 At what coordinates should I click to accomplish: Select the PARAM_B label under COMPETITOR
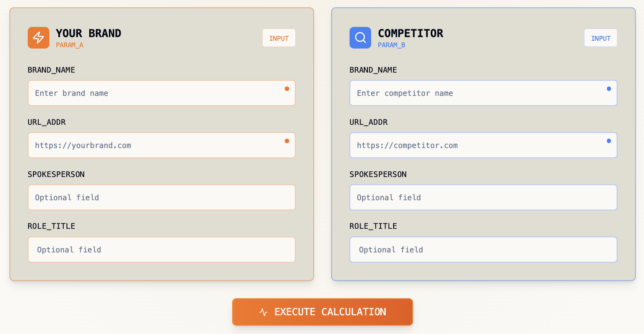[x=392, y=45]
